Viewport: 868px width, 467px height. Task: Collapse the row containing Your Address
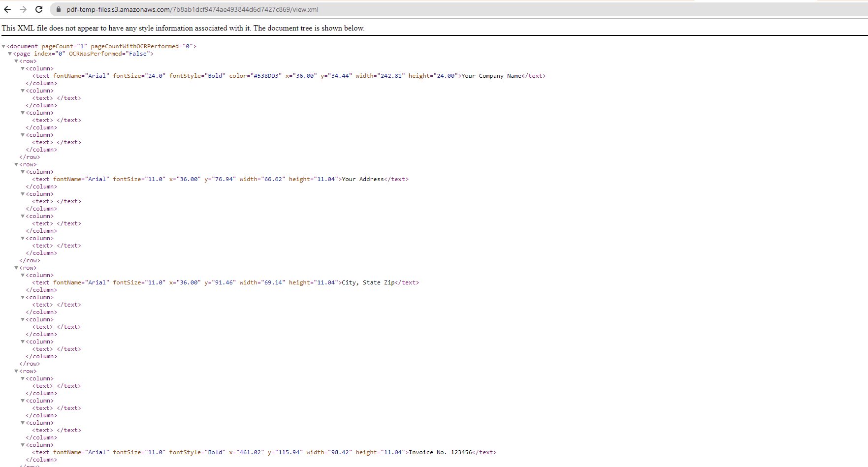[x=16, y=164]
